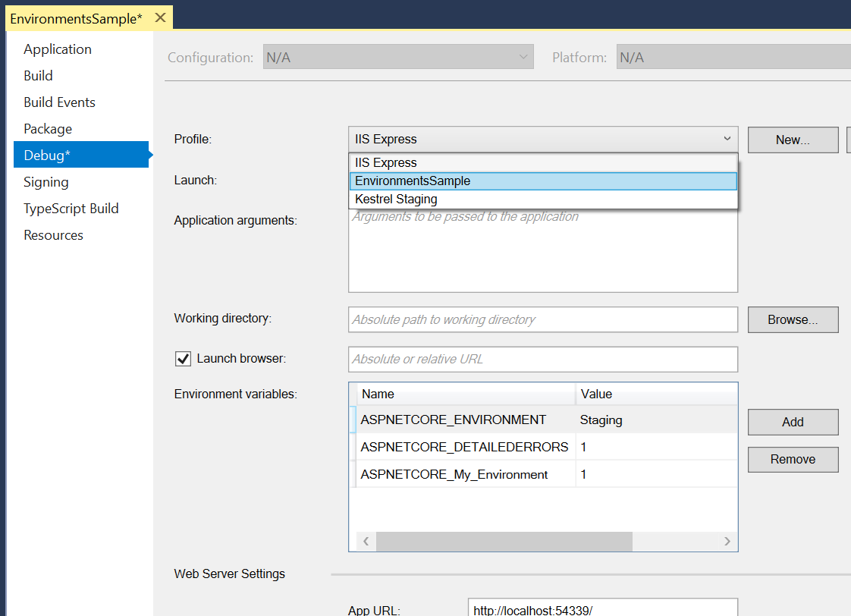
Task: Open the Resources settings page
Action: (53, 235)
